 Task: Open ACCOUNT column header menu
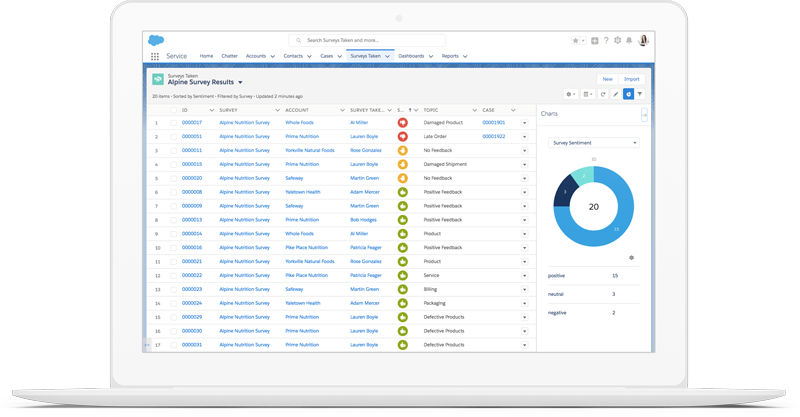pyautogui.click(x=342, y=110)
